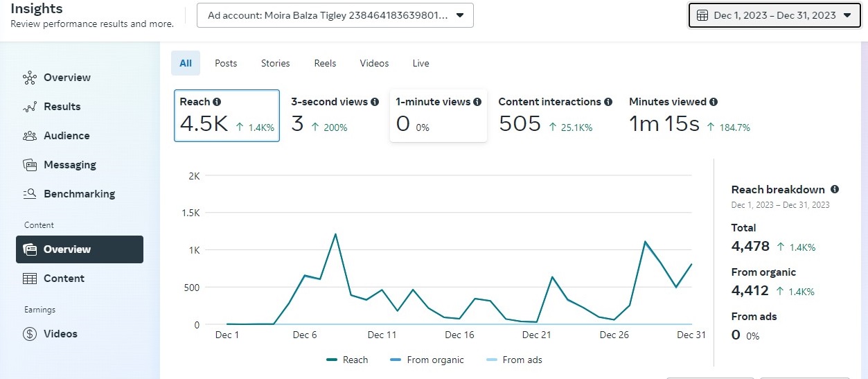This screenshot has width=868, height=379.
Task: Click the Videos dollar-sign icon
Action: coord(29,334)
